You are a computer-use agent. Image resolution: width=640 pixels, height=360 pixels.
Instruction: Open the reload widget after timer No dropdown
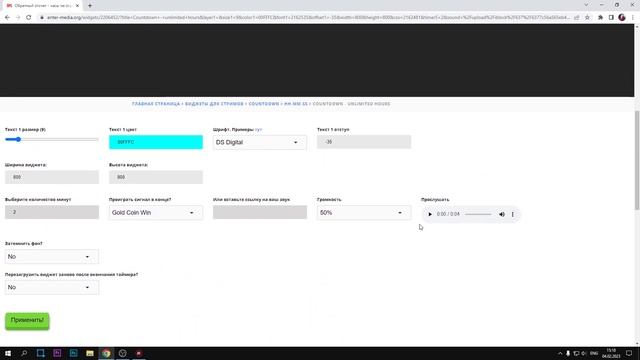coord(52,287)
